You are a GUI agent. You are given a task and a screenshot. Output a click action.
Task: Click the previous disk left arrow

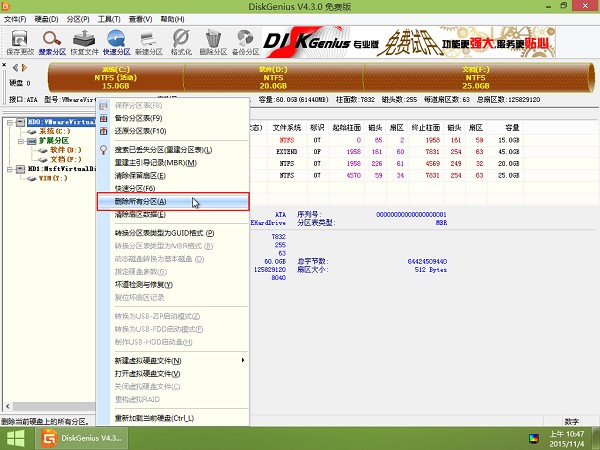[x=15, y=68]
